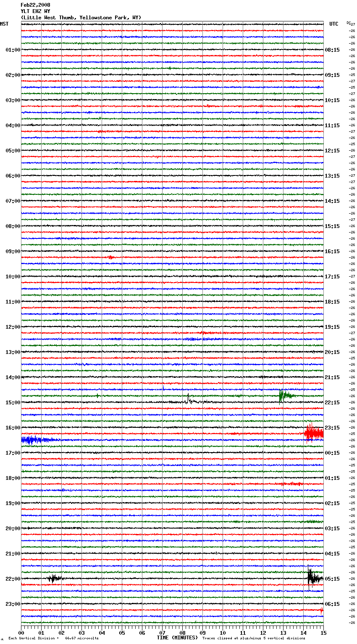Click the 09:15 UTC time label

332,75
